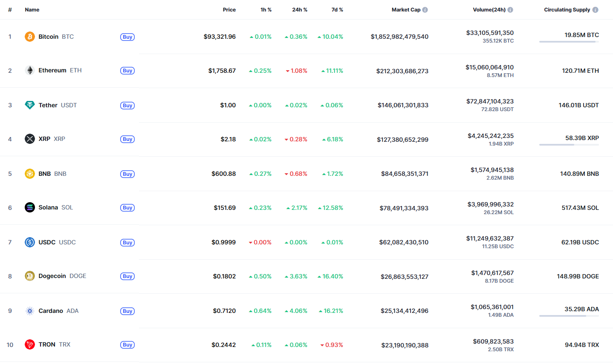
Task: Click the TRON coin logo
Action: [29, 344]
